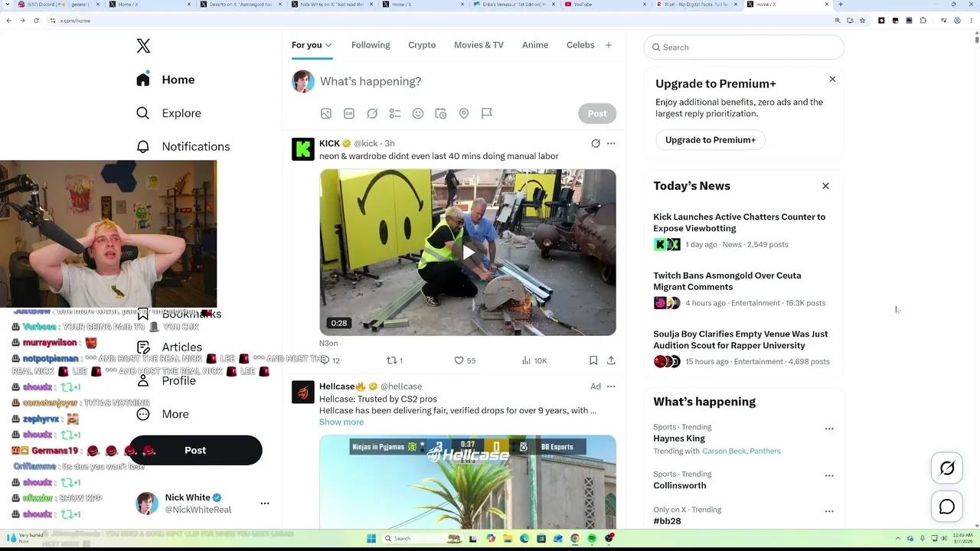The image size is (980, 551).
Task: Open the More menu in the sidebar
Action: [162, 414]
